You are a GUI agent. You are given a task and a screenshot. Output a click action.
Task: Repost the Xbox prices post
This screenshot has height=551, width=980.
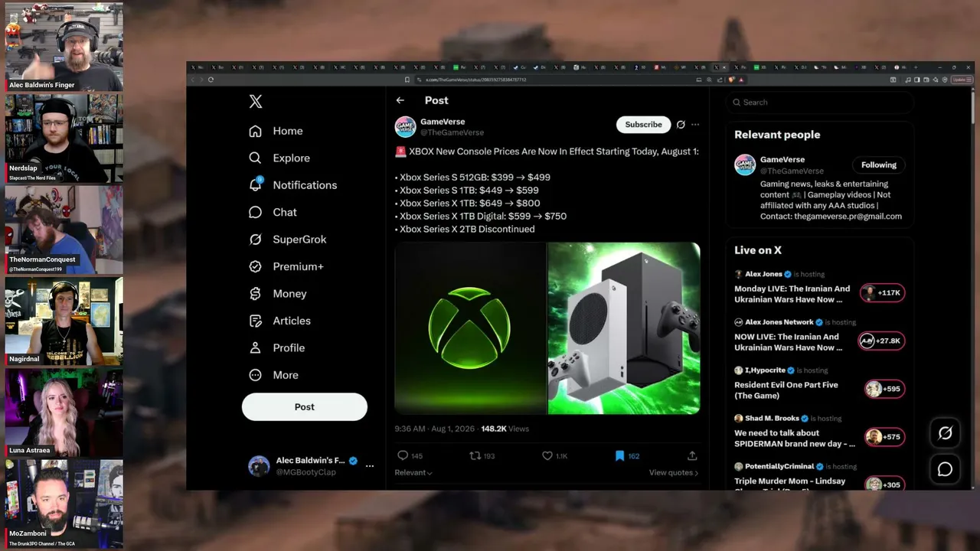coord(475,455)
